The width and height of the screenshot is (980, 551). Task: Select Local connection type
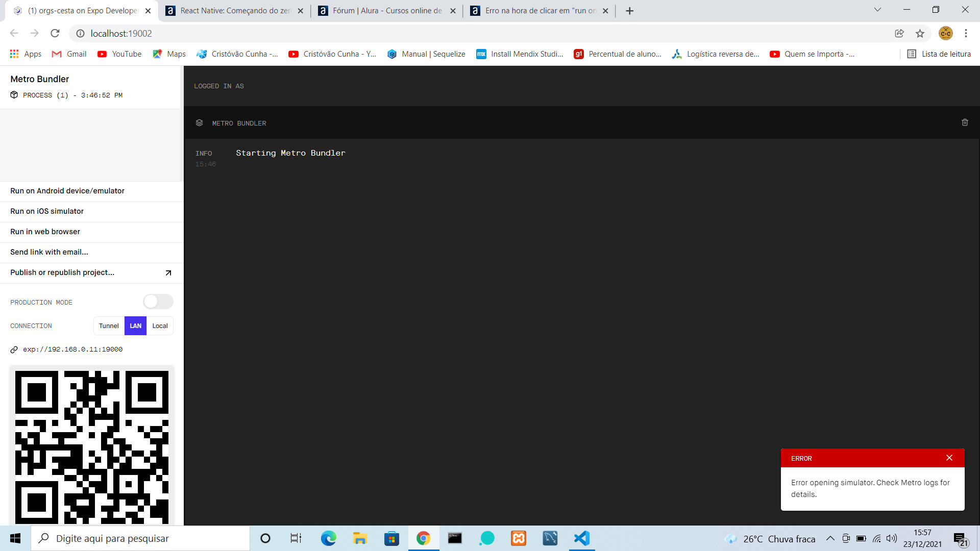click(160, 326)
